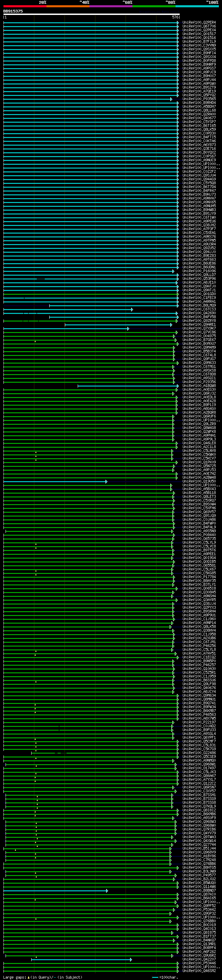Screen dimensions: 222x980
Task: Click the UniRef100_O17497 label
Action: [199, 768]
